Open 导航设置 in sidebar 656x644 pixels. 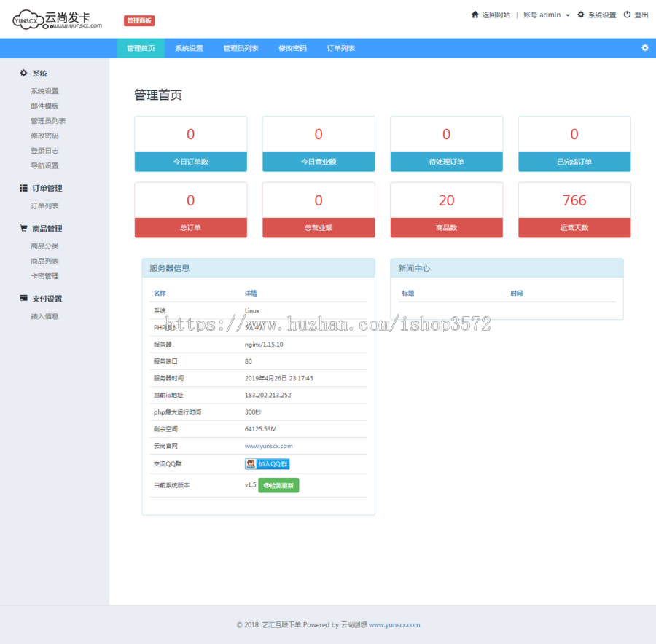44,165
